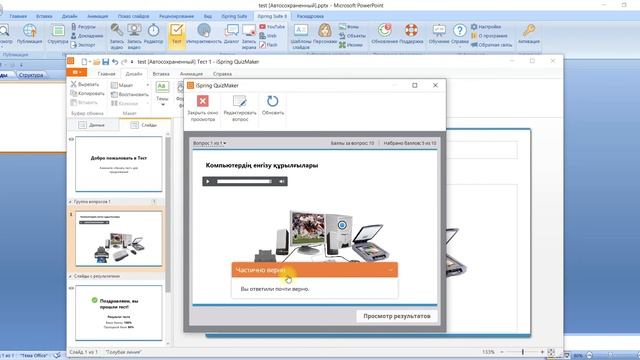Click Восстановить in the QuizMaker ribbon
The height and width of the screenshot is (360, 640).
tap(130, 94)
